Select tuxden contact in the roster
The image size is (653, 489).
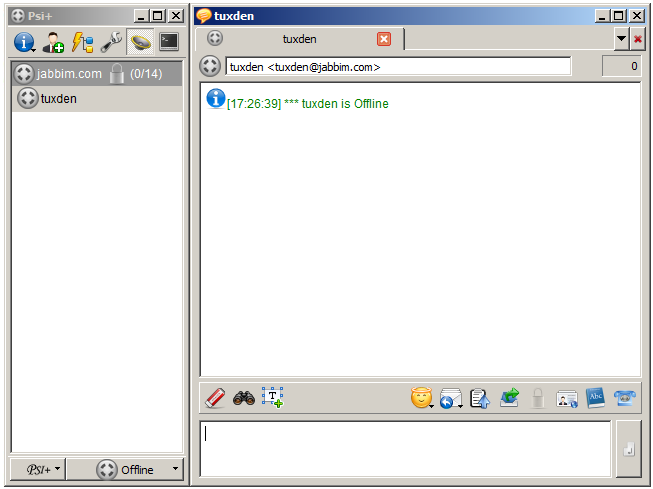58,99
